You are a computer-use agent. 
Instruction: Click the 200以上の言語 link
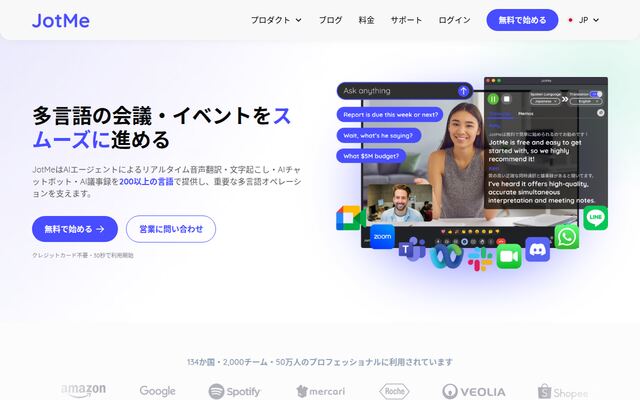146,182
